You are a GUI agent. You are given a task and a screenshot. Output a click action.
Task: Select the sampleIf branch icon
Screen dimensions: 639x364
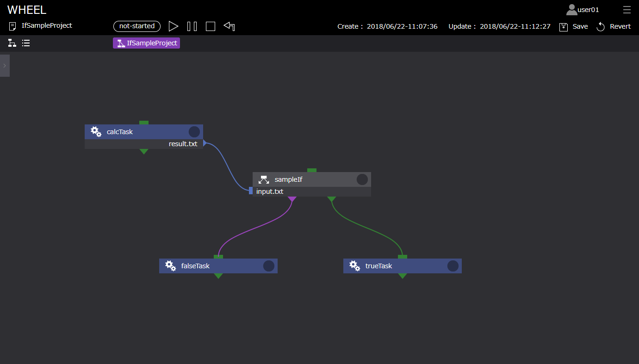pyautogui.click(x=264, y=179)
